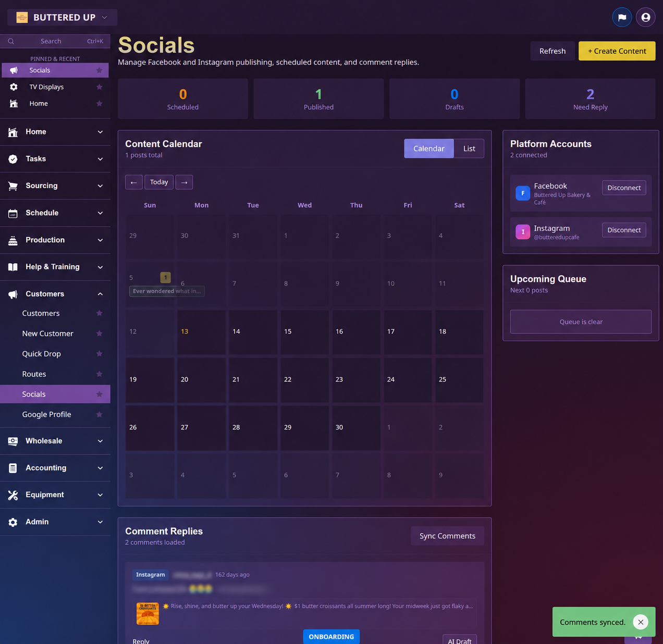Click the Tasks checkmark icon
663x644 pixels.
pyautogui.click(x=13, y=159)
